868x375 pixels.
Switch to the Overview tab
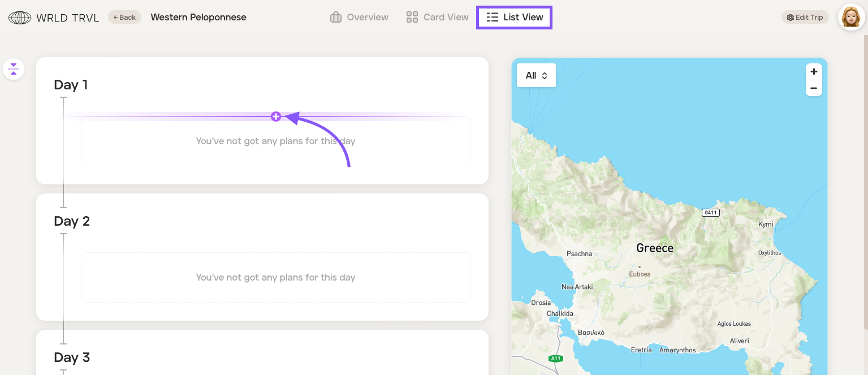[359, 18]
